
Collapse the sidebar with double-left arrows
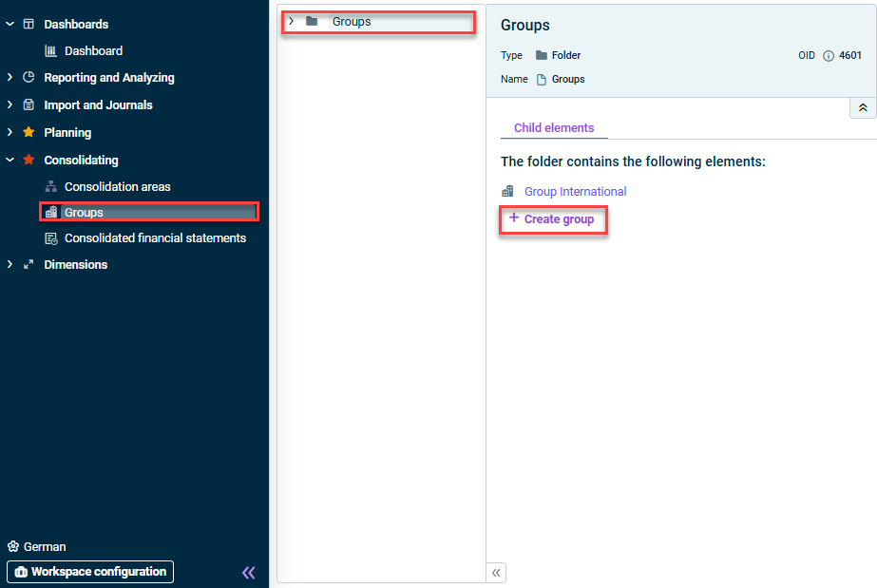(248, 573)
